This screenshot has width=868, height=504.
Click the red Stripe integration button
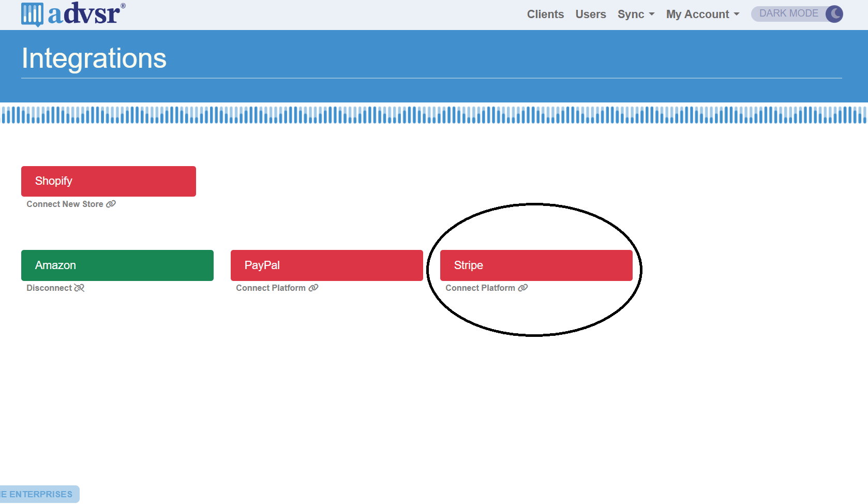tap(536, 265)
